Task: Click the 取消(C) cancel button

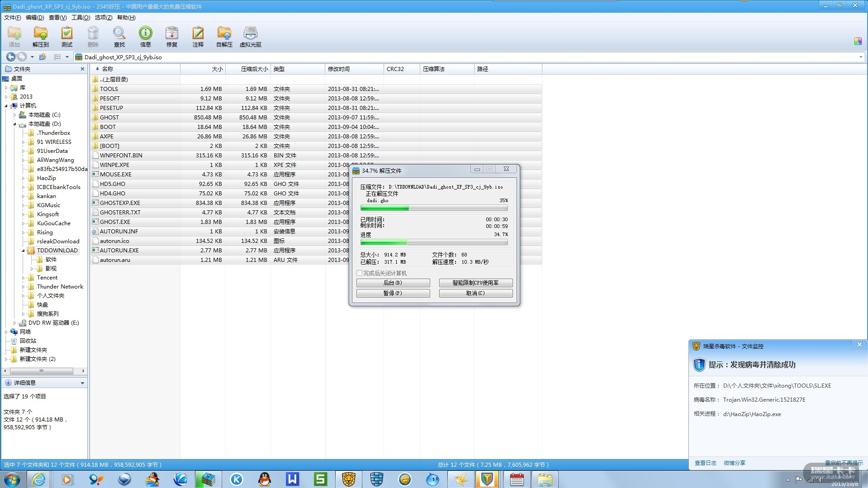Action: [475, 293]
